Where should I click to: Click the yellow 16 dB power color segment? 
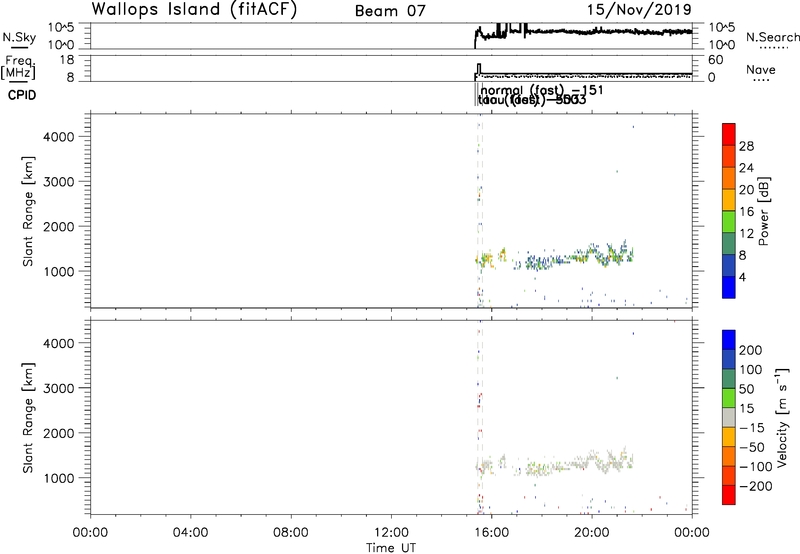pos(729,199)
